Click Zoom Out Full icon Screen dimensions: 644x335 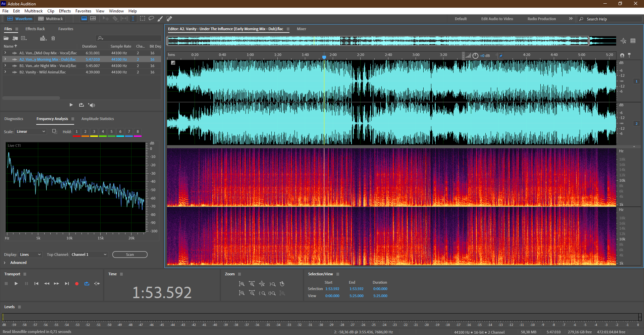click(x=262, y=284)
